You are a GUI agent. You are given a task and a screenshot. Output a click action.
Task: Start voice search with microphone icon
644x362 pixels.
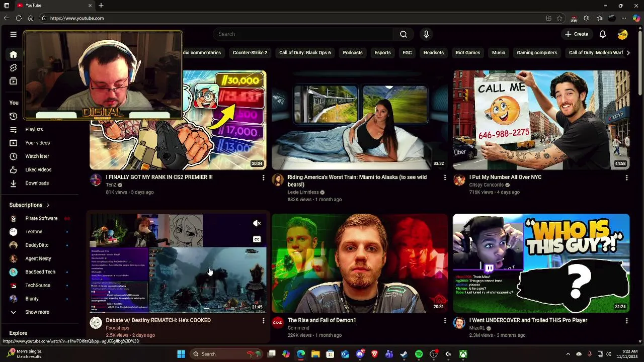pos(426,34)
